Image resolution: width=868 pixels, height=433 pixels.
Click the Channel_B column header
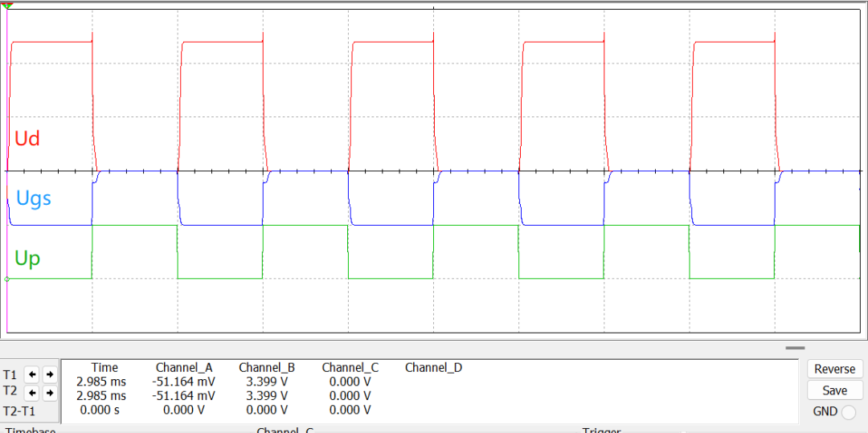(267, 368)
